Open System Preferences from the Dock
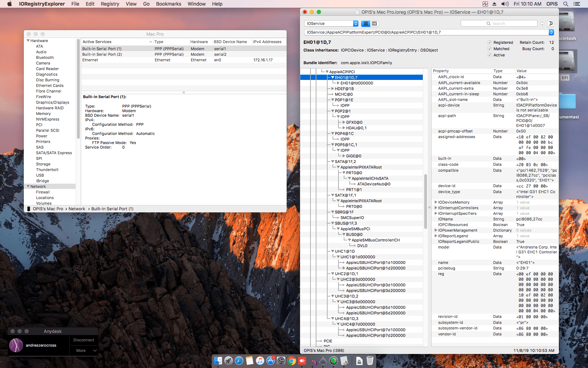The width and height of the screenshot is (588, 368). coord(281,360)
